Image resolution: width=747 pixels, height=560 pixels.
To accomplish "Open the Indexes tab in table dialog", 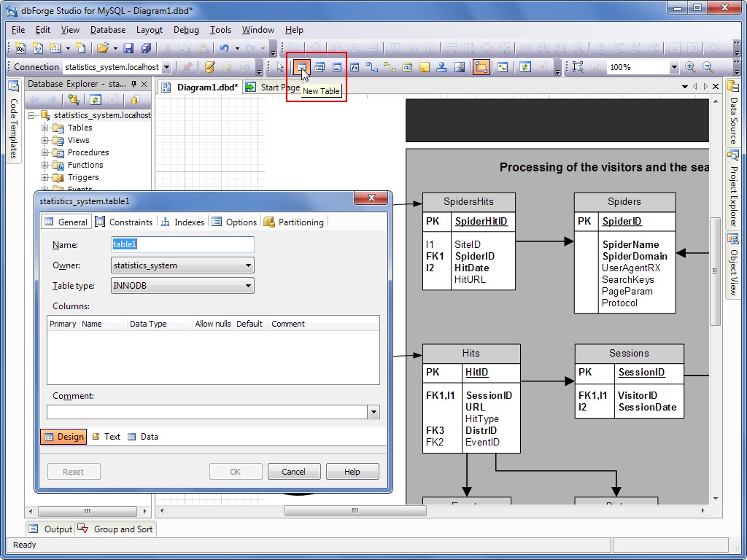I will 183,222.
